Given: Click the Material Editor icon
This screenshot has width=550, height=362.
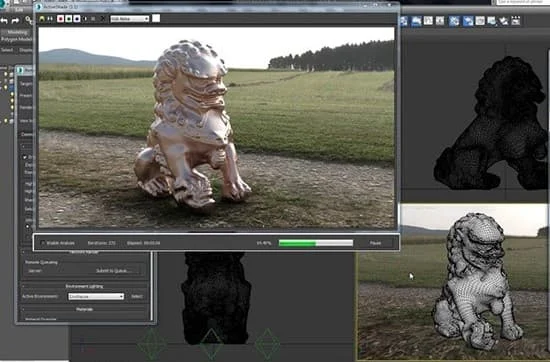Looking at the screenshot, I should [468, 21].
